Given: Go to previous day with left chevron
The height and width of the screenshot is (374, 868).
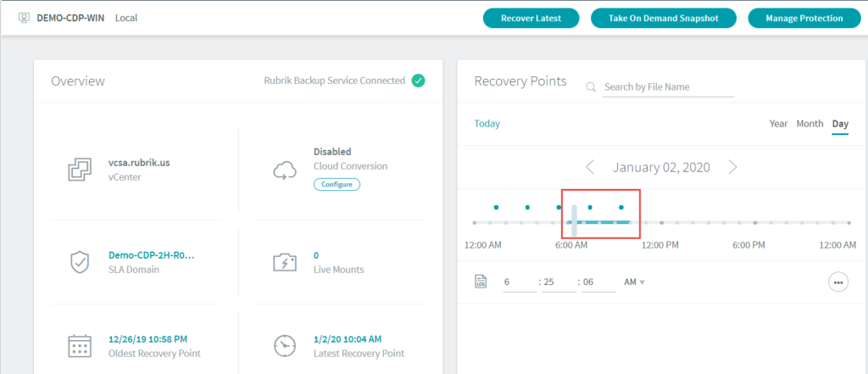Looking at the screenshot, I should (590, 167).
